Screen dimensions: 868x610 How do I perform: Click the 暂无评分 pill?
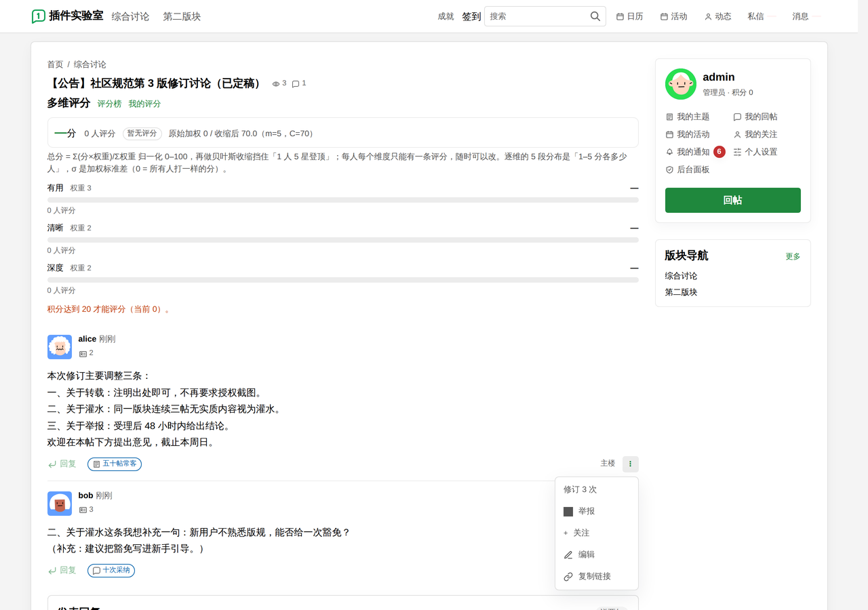click(142, 134)
